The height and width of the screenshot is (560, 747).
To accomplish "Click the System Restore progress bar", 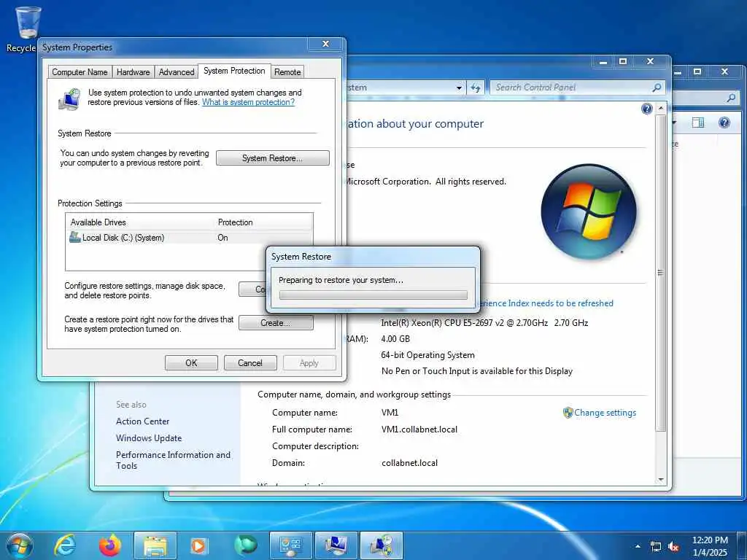I will click(373, 295).
